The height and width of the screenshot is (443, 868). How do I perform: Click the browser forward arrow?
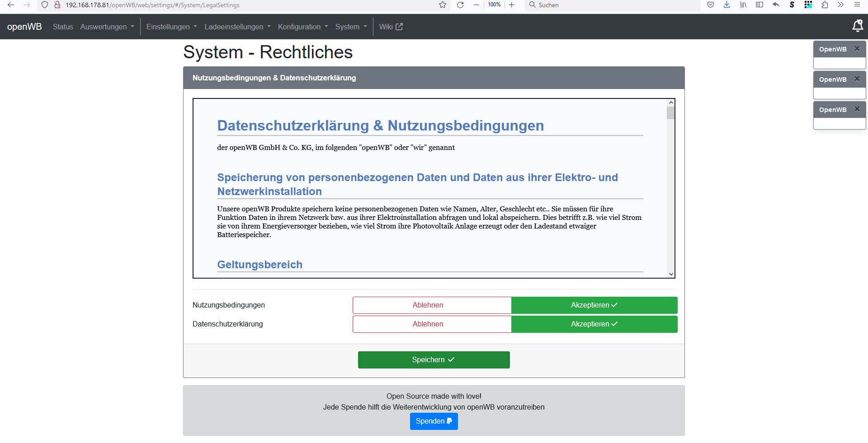[27, 5]
